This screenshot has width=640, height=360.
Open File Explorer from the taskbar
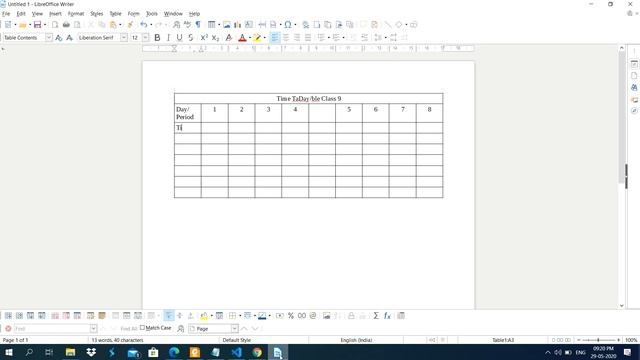click(x=70, y=352)
